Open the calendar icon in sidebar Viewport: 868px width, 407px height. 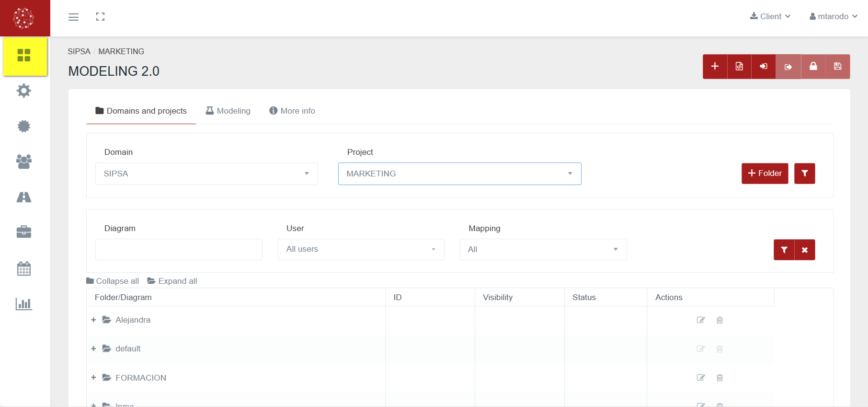(x=24, y=268)
